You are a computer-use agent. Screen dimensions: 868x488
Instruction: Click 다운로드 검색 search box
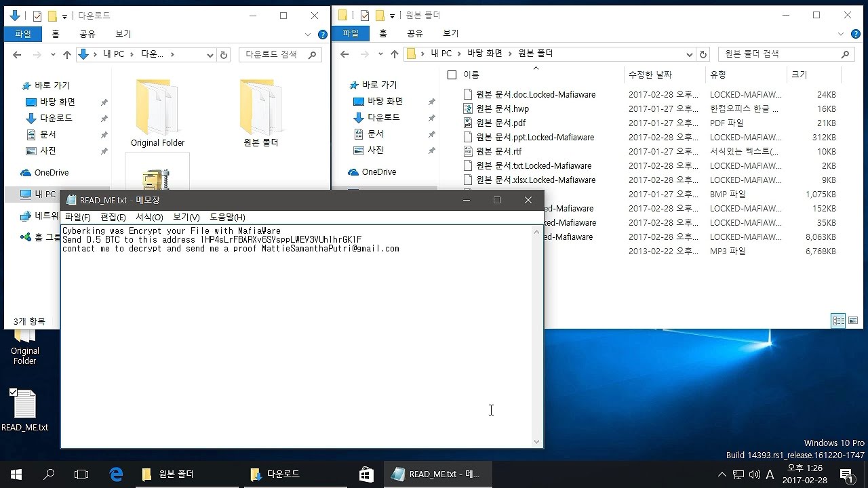tap(281, 55)
